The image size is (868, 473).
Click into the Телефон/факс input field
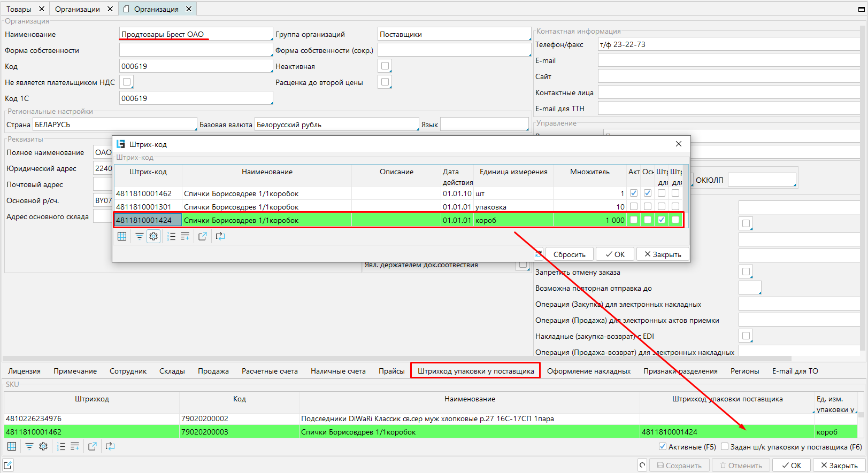point(727,44)
